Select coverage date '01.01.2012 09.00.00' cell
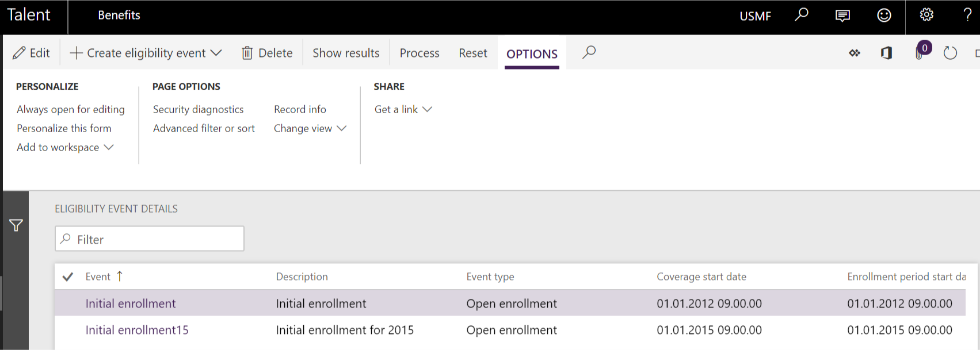This screenshot has height=350, width=980. tap(709, 303)
